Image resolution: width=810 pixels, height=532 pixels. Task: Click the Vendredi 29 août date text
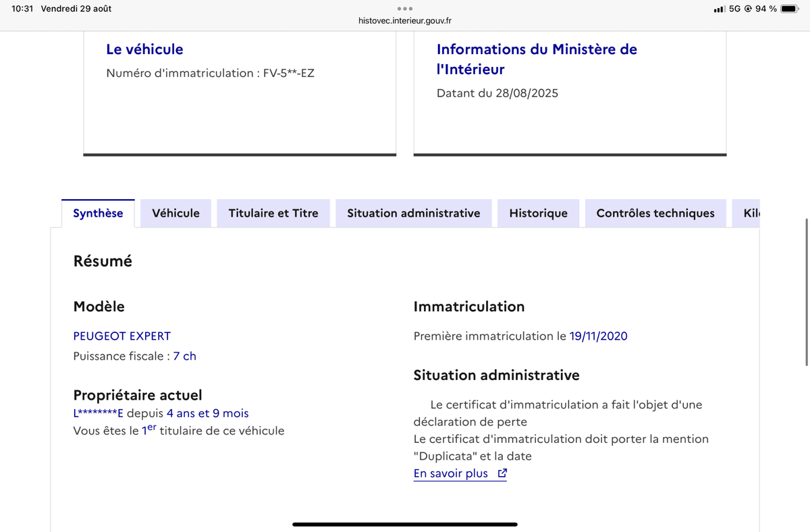(76, 9)
